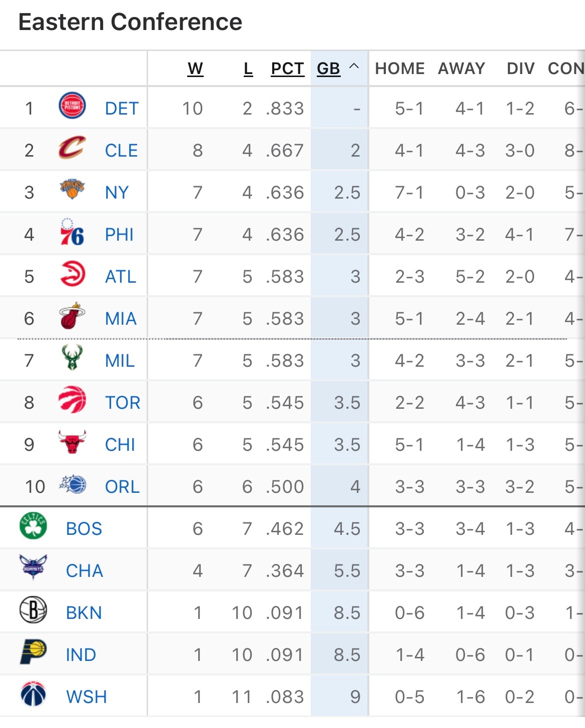Open the CHI team page link

click(120, 445)
